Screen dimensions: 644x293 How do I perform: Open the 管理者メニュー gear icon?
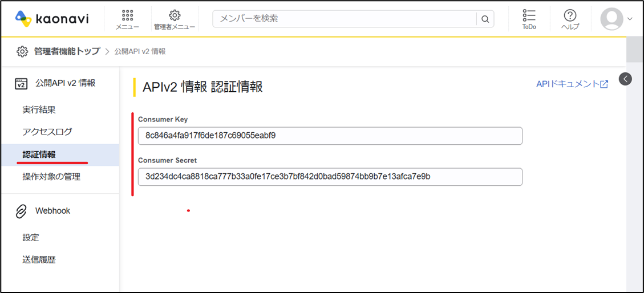(175, 16)
